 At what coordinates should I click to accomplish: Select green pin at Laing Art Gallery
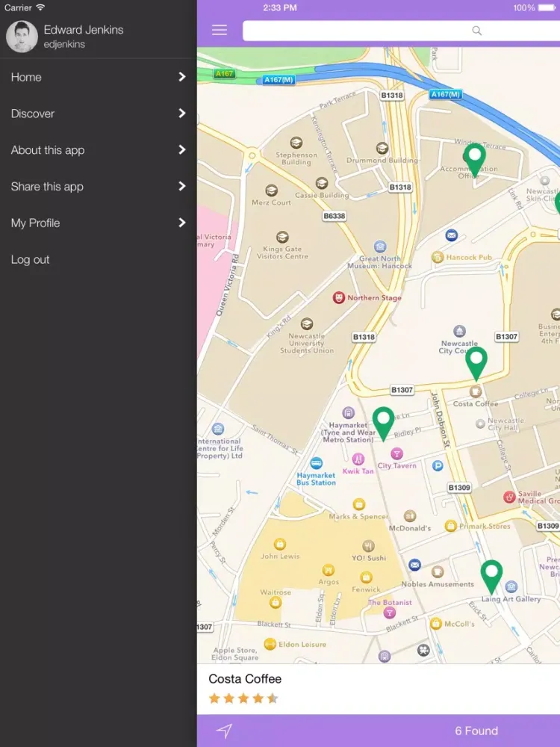tap(491, 577)
